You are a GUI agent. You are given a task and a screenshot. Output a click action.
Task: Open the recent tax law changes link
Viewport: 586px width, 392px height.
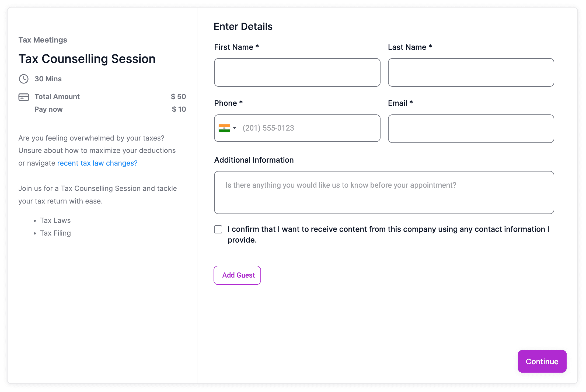point(97,163)
